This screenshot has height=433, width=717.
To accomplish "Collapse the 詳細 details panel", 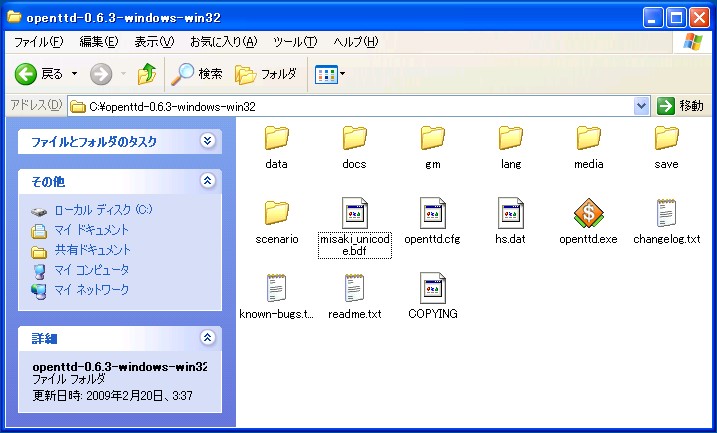I will click(207, 338).
